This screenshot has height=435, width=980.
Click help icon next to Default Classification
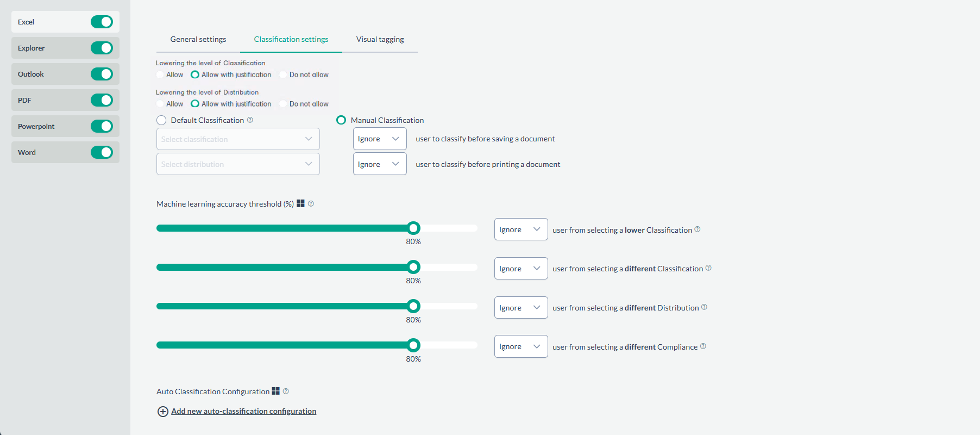click(x=250, y=120)
